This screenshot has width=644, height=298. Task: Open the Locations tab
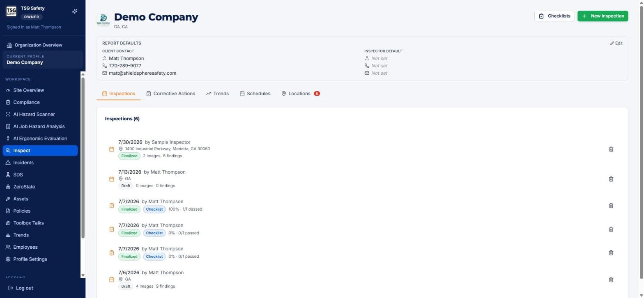[300, 94]
